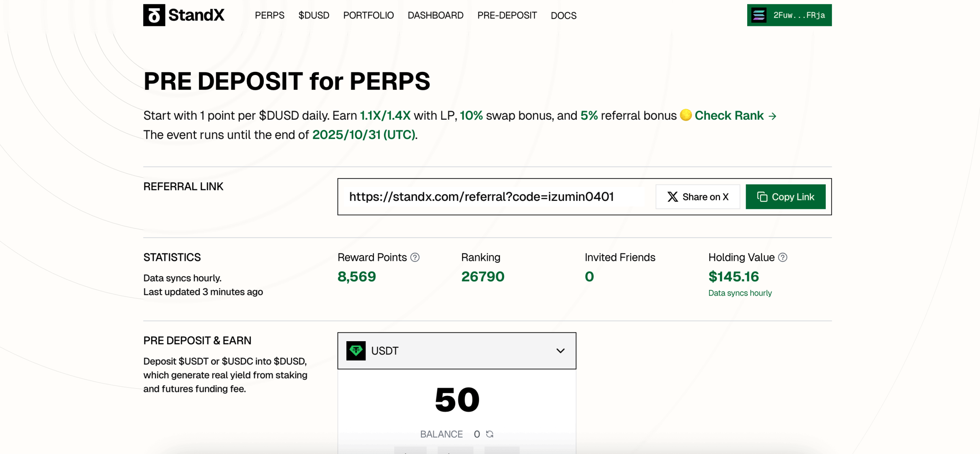This screenshot has height=454, width=980.
Task: Go to the $DUSD page
Action: 314,15
